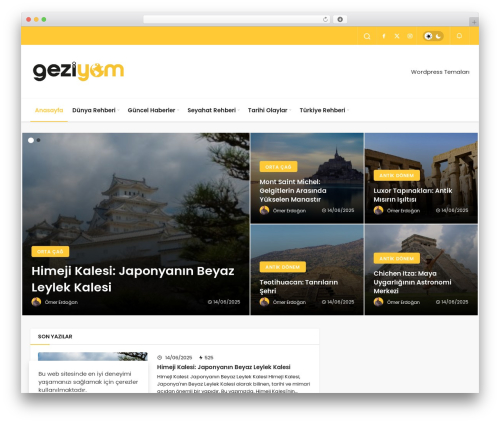Screen dimensions: 500x423
Task: Click the cookie notice text popup
Action: pyautogui.click(x=88, y=382)
